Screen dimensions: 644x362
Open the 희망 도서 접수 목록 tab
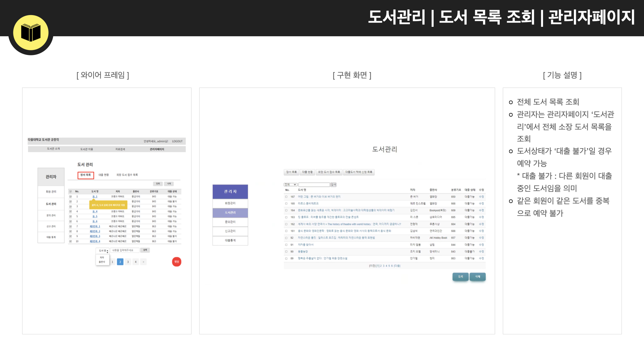click(329, 172)
